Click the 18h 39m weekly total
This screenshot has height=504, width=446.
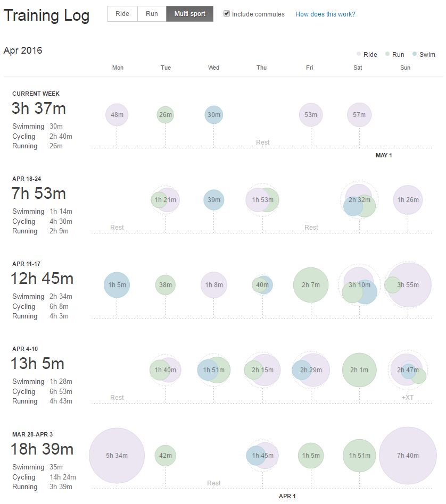click(x=42, y=449)
